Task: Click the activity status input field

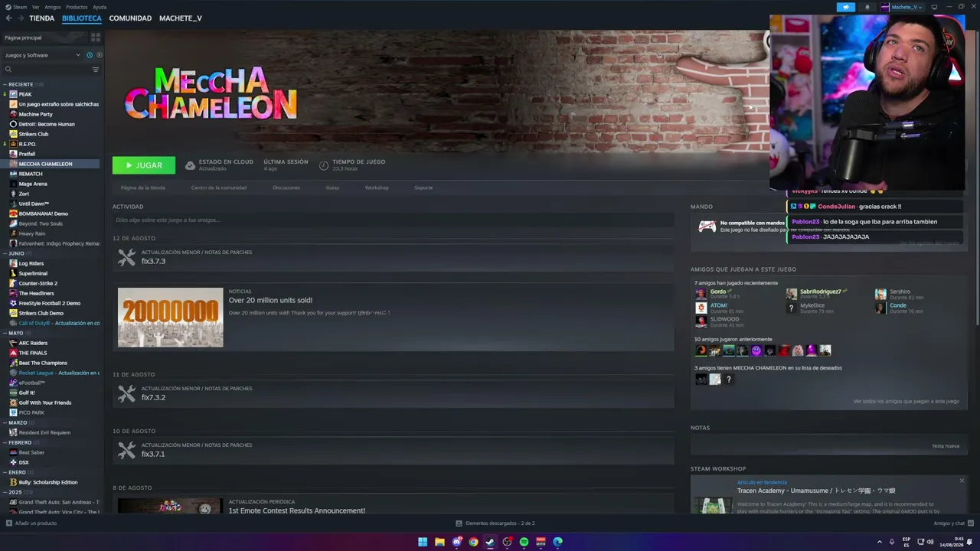Action: pyautogui.click(x=393, y=220)
